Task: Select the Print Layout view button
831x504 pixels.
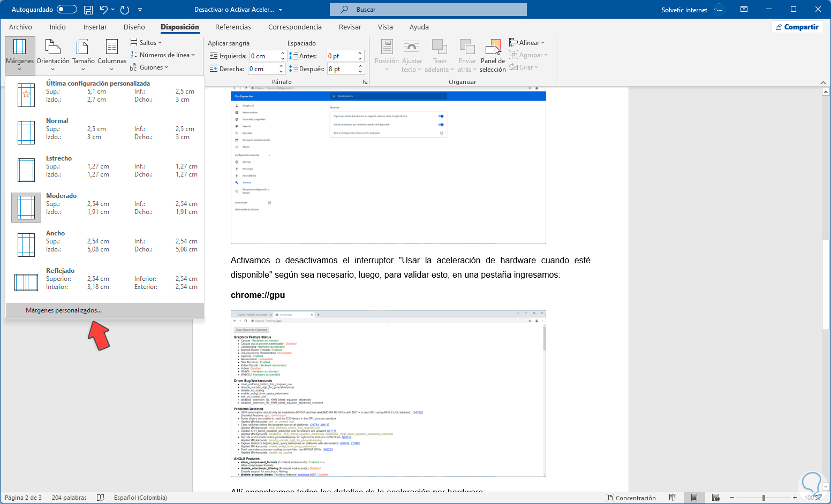Action: [x=694, y=498]
